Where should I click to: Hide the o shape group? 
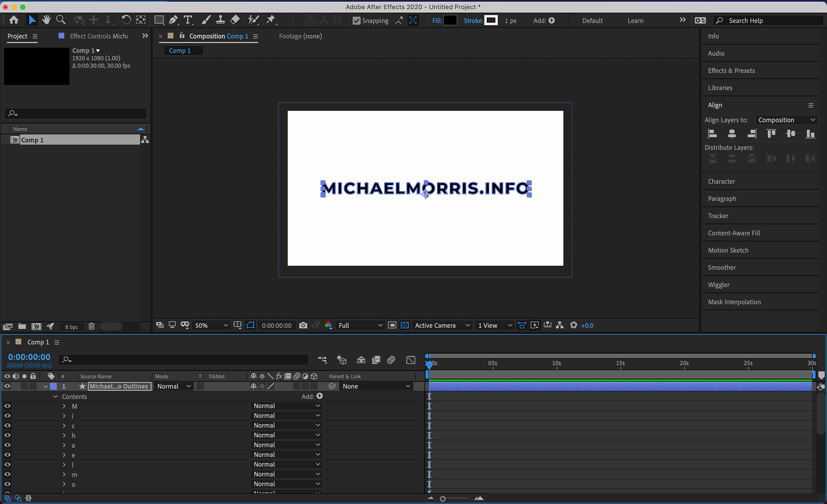7,484
